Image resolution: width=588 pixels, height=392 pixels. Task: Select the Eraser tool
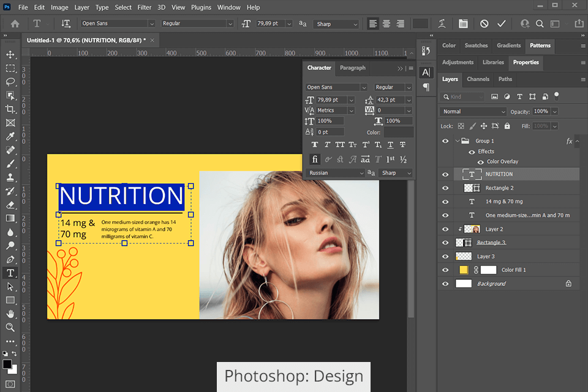pyautogui.click(x=10, y=205)
